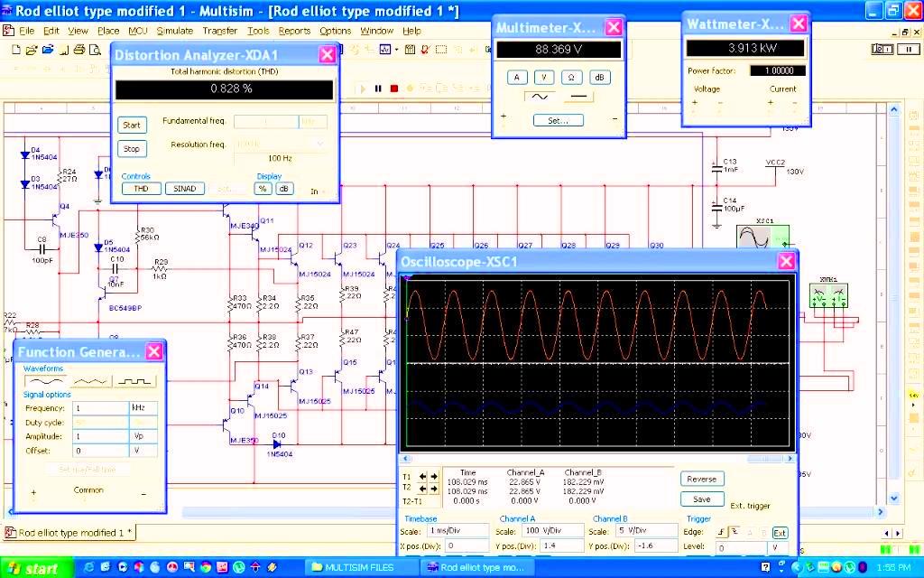924x578 pixels.
Task: Click the electrical rules check icon
Action: pos(425,50)
